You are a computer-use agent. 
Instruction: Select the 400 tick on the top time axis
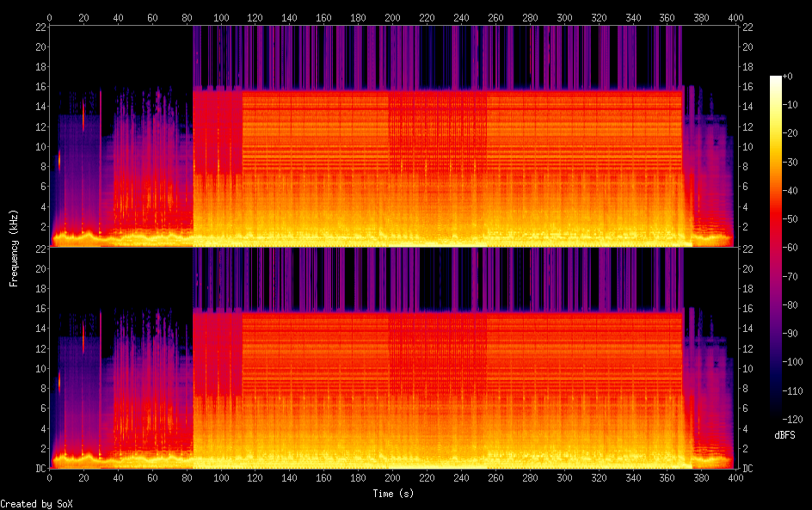click(x=736, y=17)
